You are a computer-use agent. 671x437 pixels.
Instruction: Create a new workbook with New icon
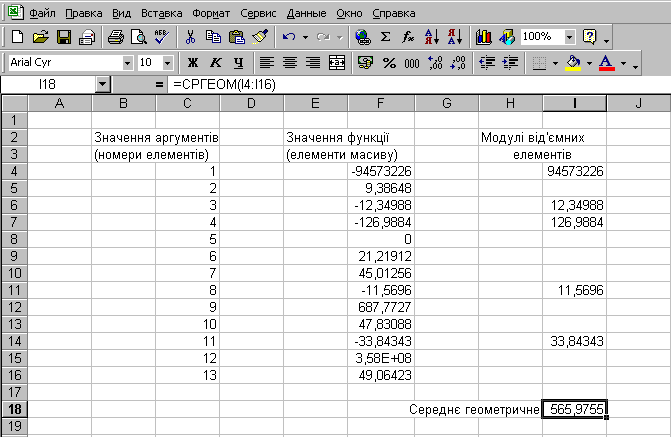coord(17,37)
